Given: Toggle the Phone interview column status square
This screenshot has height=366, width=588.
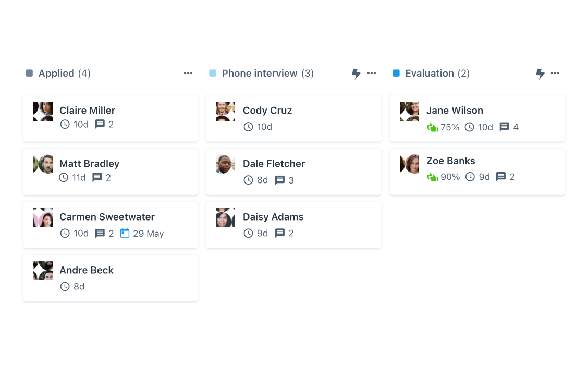Looking at the screenshot, I should 213,73.
